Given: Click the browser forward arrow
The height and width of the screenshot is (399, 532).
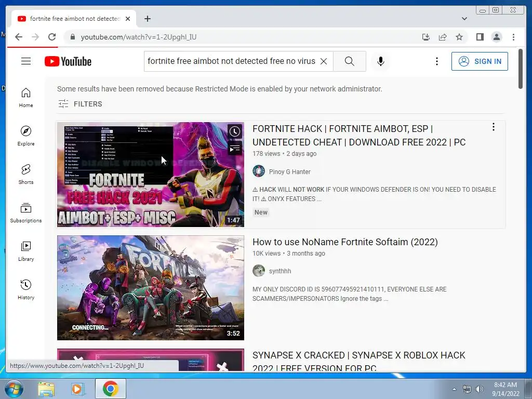Looking at the screenshot, I should tap(35, 37).
